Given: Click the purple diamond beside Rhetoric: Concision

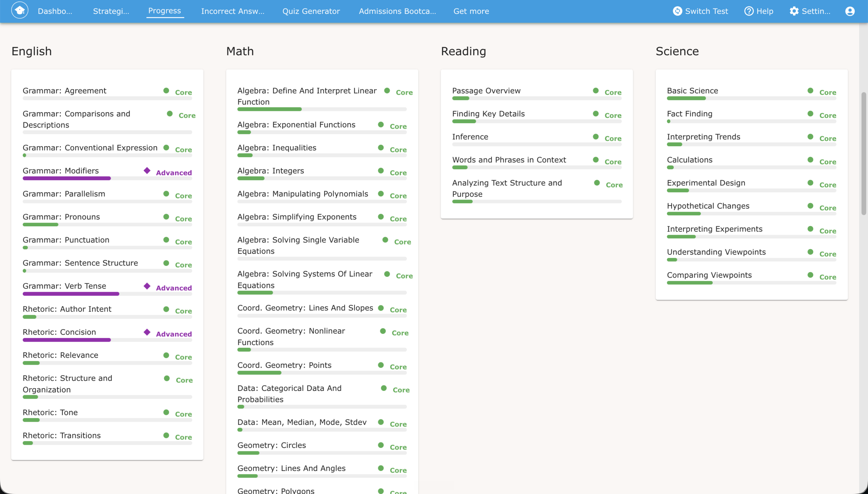Looking at the screenshot, I should (x=147, y=332).
